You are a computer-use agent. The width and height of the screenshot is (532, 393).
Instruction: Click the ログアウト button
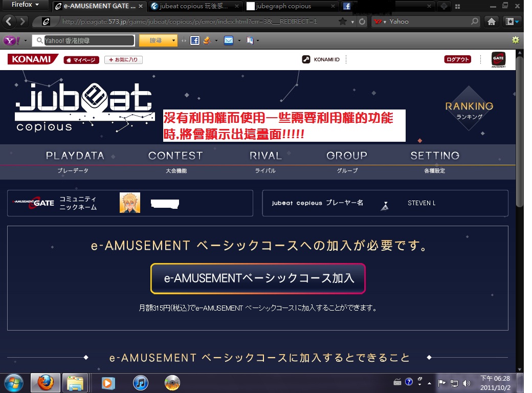tap(458, 59)
